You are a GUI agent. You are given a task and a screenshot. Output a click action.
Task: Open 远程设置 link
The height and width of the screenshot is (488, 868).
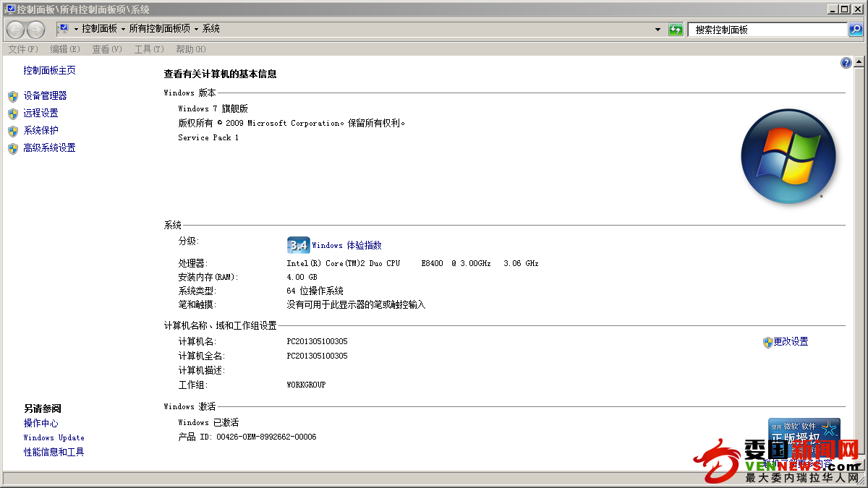click(41, 113)
